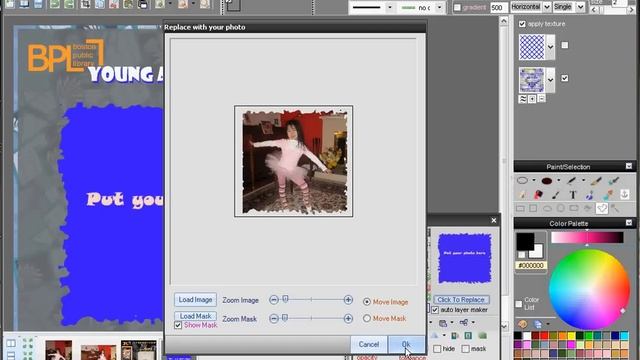640x360 pixels.
Task: Click the #000000 hex color field
Action: click(531, 266)
